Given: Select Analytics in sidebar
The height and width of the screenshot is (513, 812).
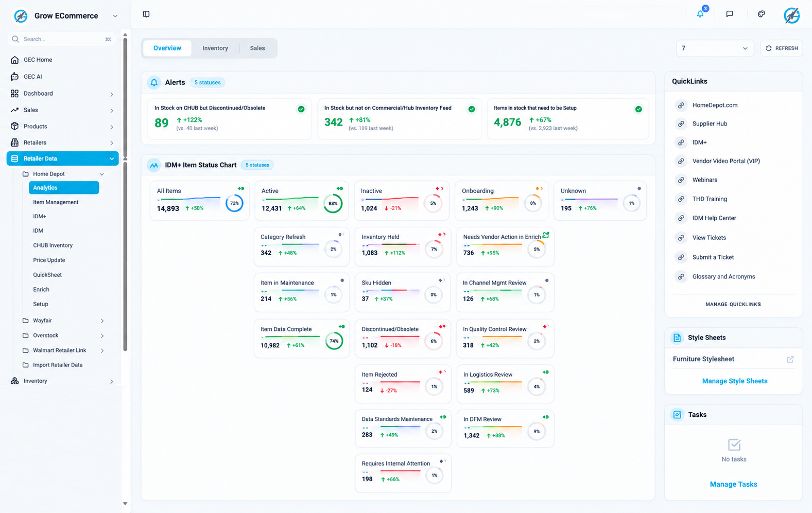Looking at the screenshot, I should pos(64,188).
